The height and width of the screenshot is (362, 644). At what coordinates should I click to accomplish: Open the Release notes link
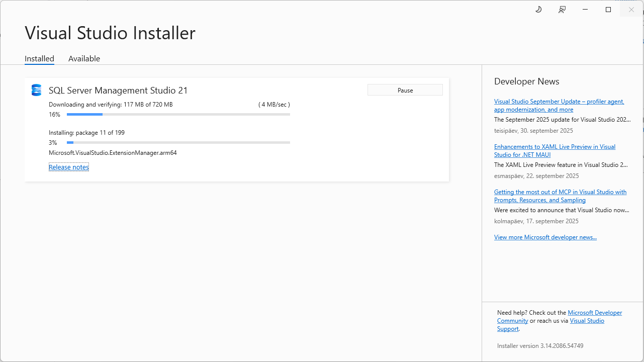point(69,167)
